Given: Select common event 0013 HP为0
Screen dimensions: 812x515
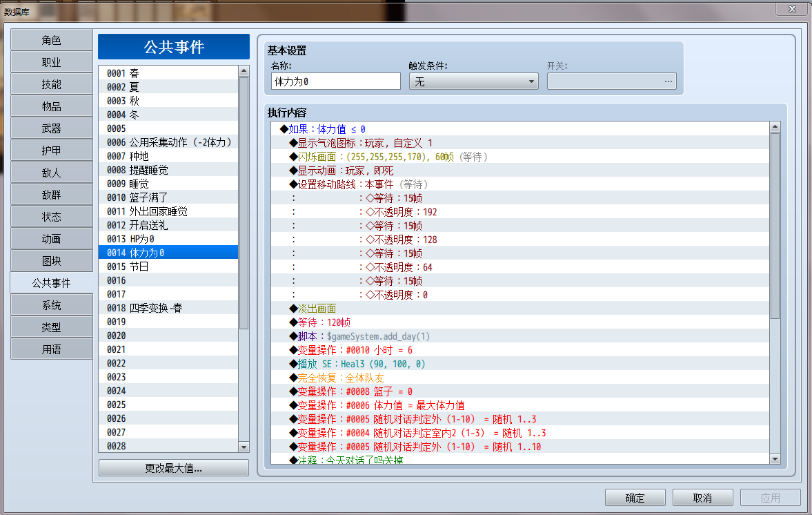Looking at the screenshot, I should (168, 239).
